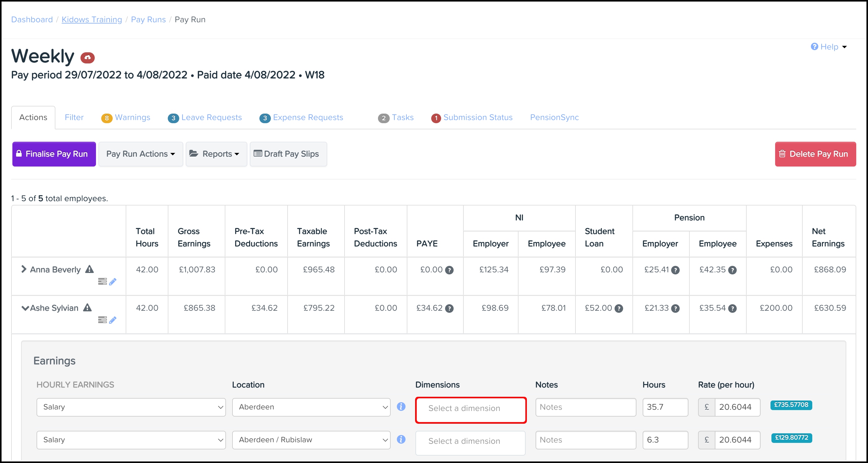Click the info icon beside Aberdeen / Rubislaw
The height and width of the screenshot is (463, 868).
(x=401, y=439)
